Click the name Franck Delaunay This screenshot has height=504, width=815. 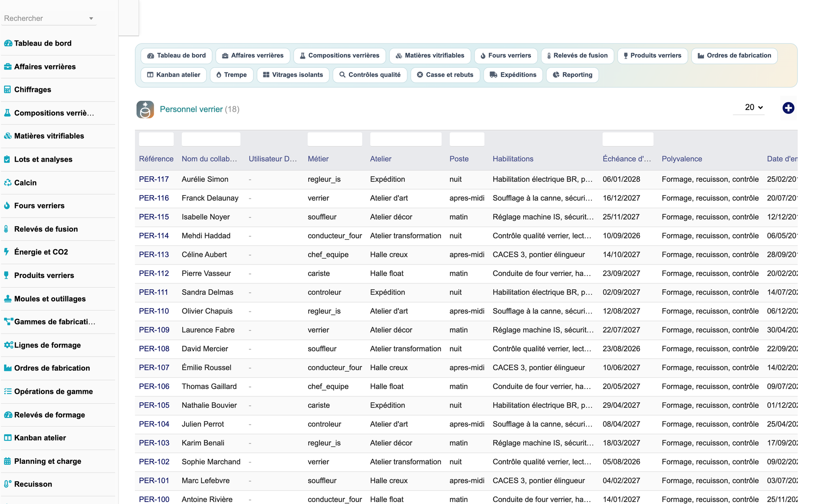pyautogui.click(x=210, y=198)
